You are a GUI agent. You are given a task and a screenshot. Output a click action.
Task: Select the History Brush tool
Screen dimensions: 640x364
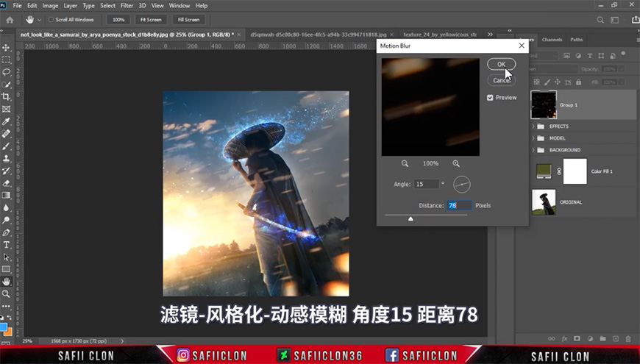tap(6, 171)
